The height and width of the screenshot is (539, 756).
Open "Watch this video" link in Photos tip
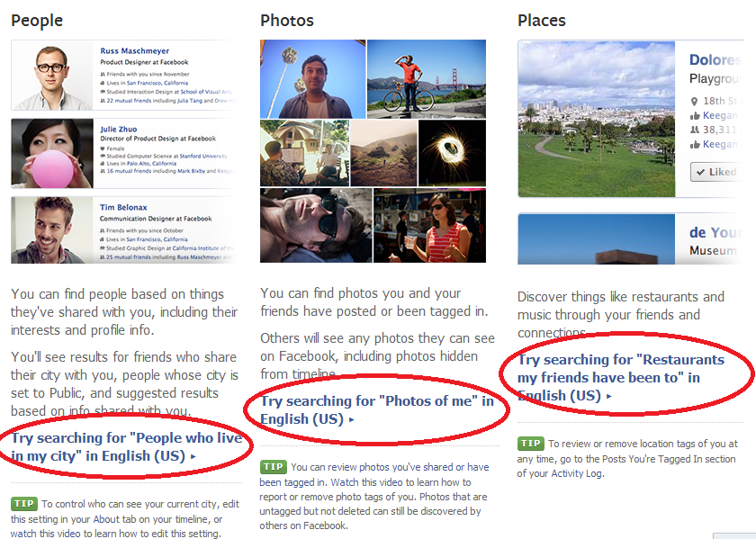point(367,482)
